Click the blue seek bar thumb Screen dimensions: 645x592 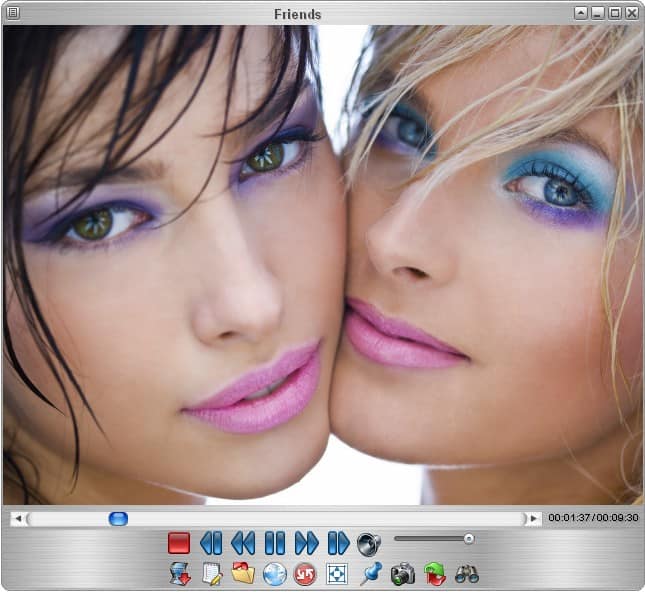[118, 518]
